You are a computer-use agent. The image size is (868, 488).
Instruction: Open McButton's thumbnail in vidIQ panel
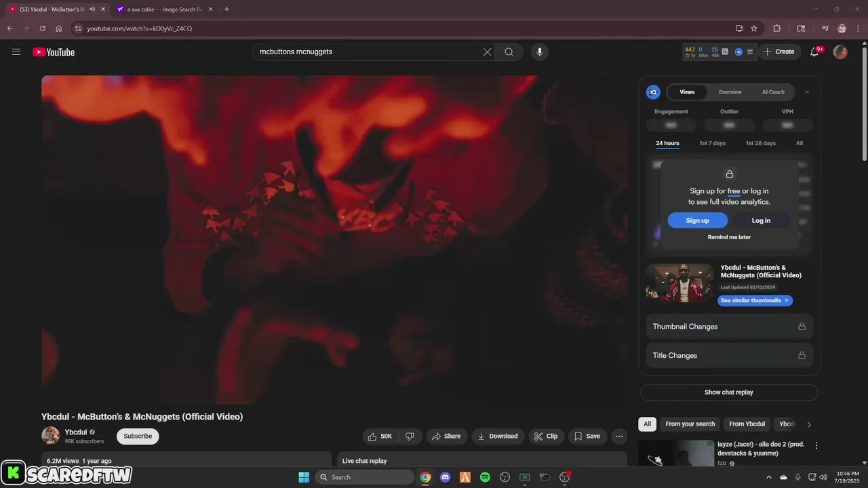click(679, 283)
